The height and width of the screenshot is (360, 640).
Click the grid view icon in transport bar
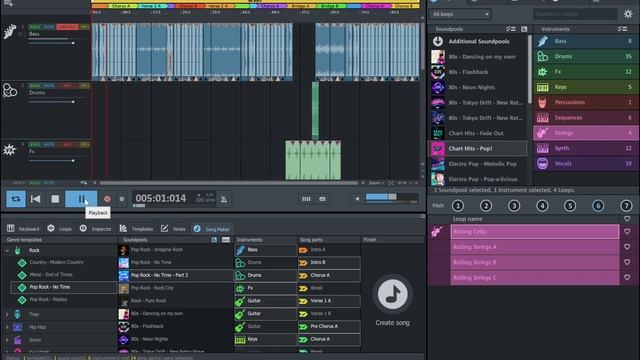click(x=306, y=199)
